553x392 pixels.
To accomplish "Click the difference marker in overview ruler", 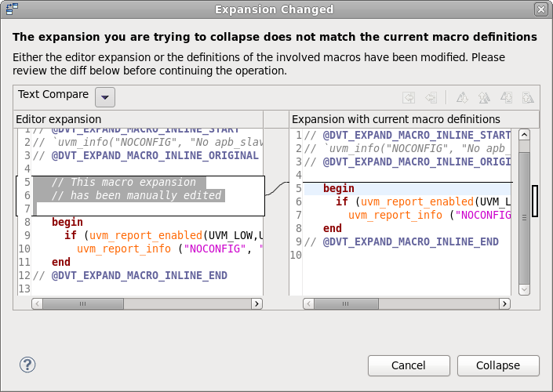I will (535, 201).
